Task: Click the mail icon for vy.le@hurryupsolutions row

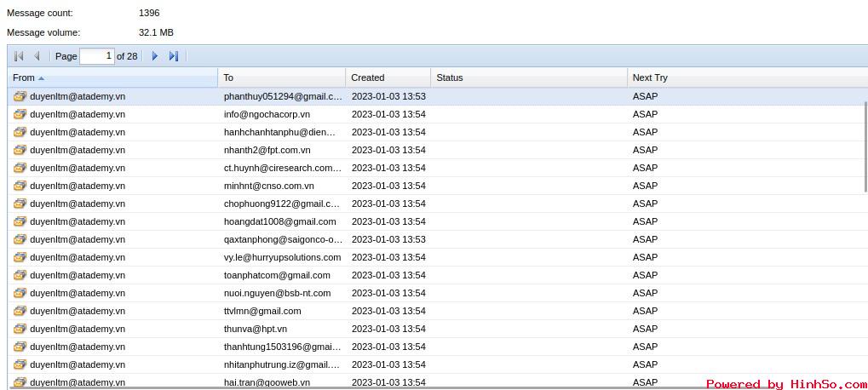Action: 20,257
